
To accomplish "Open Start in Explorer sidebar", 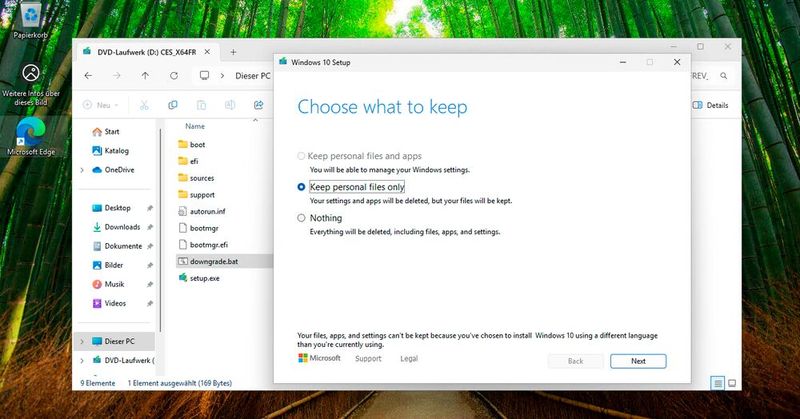I will (106, 132).
